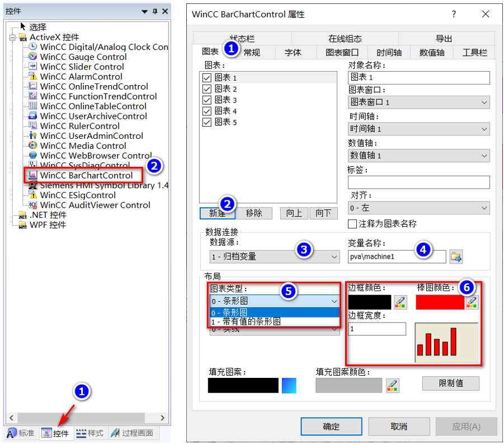Open the 控件 panel options arrow
The height and width of the screenshot is (444, 504).
tap(145, 12)
